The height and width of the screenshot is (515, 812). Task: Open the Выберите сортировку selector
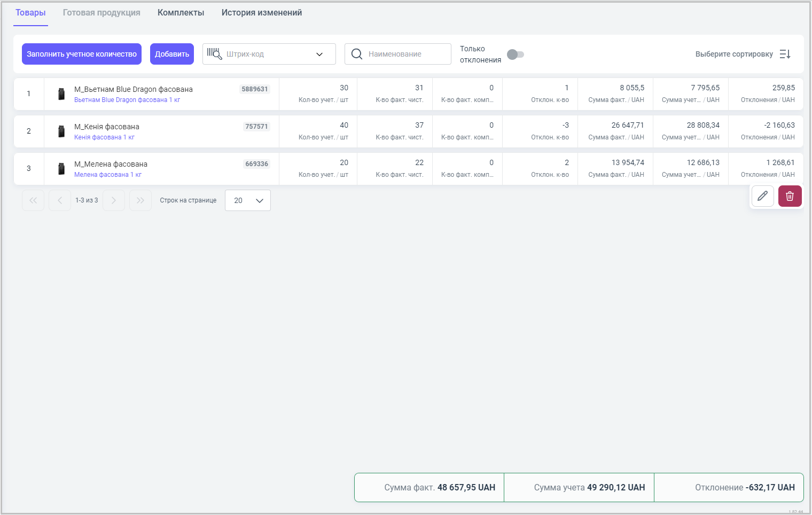tap(734, 54)
